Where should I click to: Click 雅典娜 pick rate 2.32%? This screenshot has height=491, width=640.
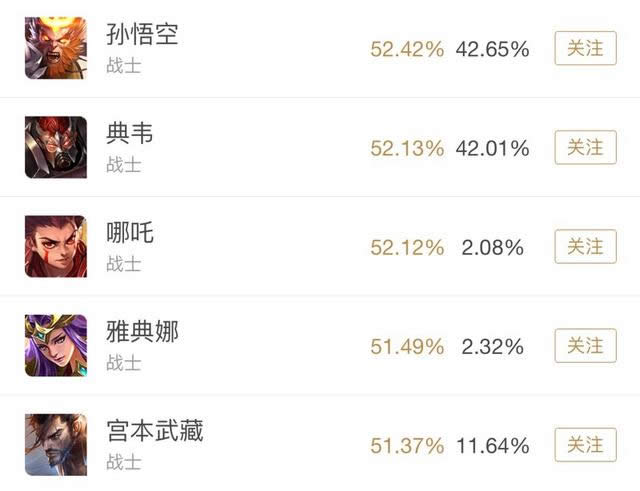click(x=492, y=346)
